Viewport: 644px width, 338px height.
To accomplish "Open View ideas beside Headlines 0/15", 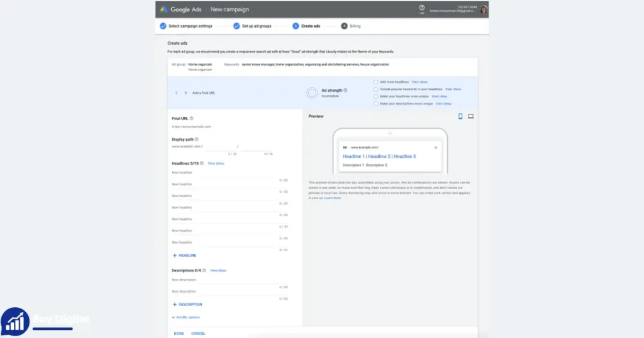I will pyautogui.click(x=216, y=164).
